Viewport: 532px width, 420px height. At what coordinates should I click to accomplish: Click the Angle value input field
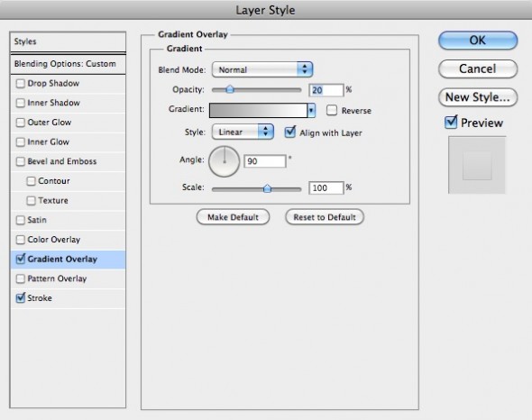(265, 161)
